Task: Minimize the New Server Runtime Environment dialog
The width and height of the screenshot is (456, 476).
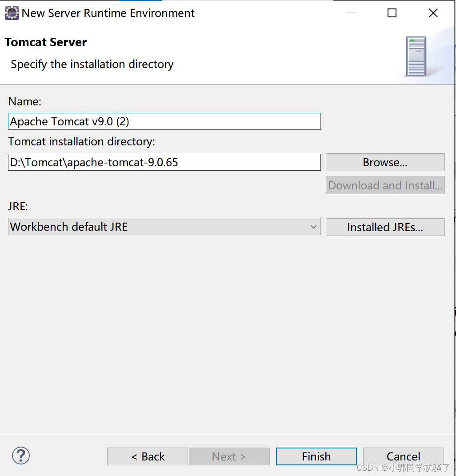Action: coord(352,13)
